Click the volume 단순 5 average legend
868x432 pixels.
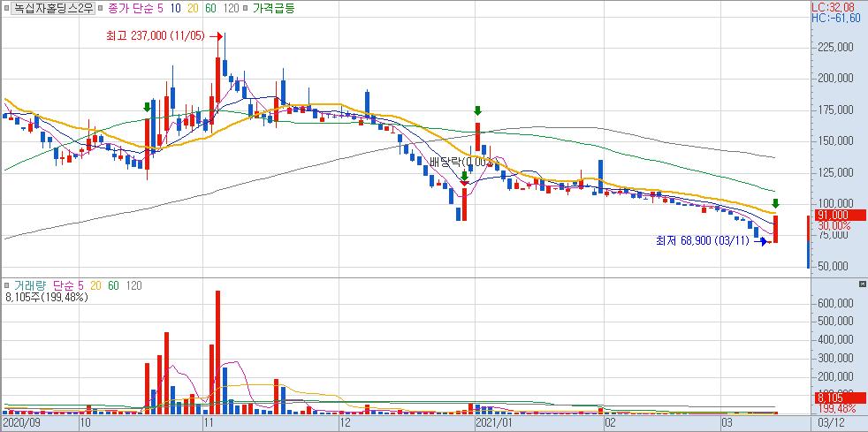coord(68,285)
